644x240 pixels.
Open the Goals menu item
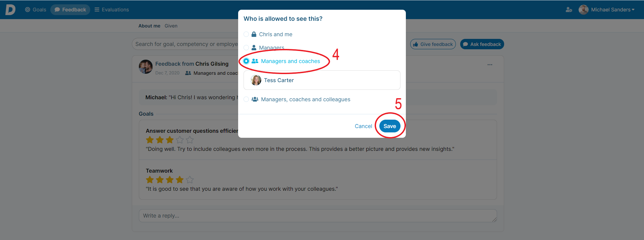(x=36, y=10)
